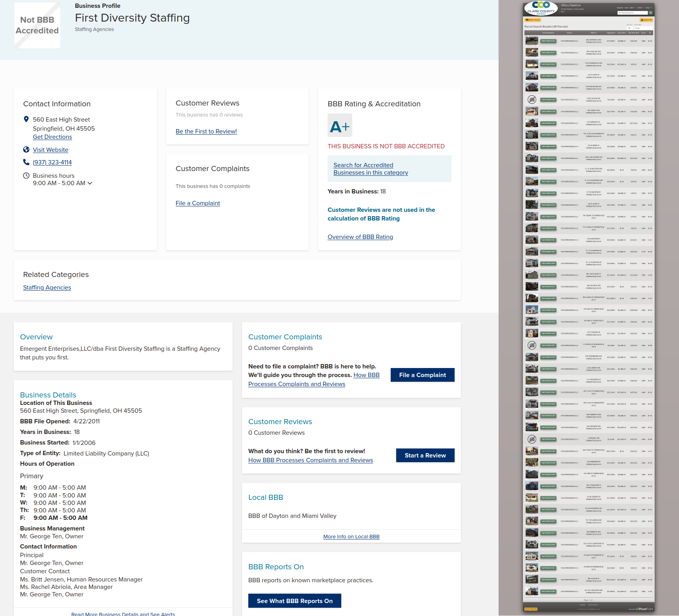Click the Parcel Number column header
Image resolution: width=679 pixels, height=616 pixels.
click(548, 33)
